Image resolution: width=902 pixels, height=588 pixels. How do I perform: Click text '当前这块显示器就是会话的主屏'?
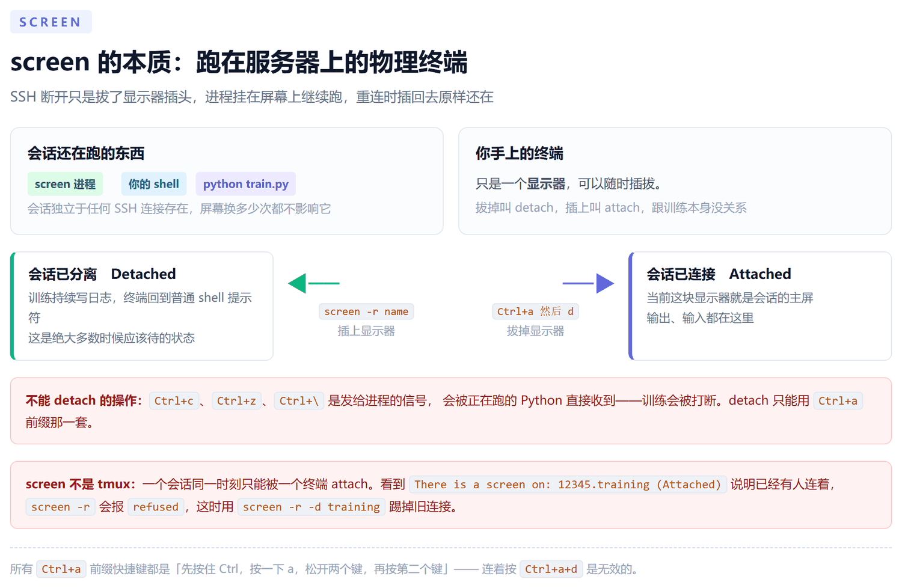[x=729, y=298]
